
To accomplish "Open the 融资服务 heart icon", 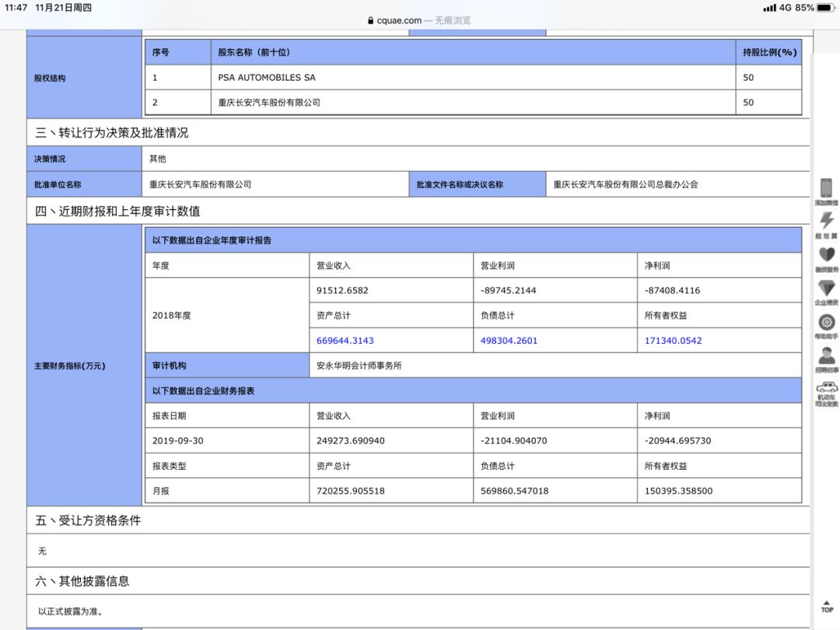I will (827, 255).
